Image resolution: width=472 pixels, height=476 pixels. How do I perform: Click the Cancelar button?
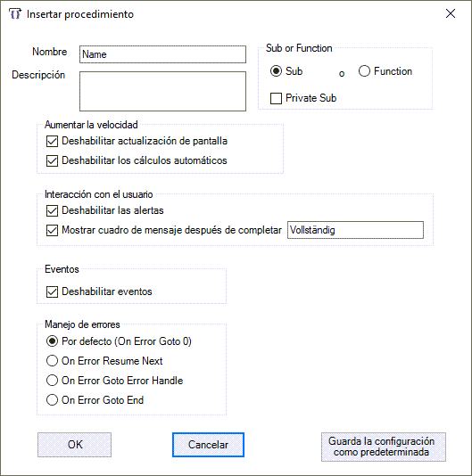point(208,445)
